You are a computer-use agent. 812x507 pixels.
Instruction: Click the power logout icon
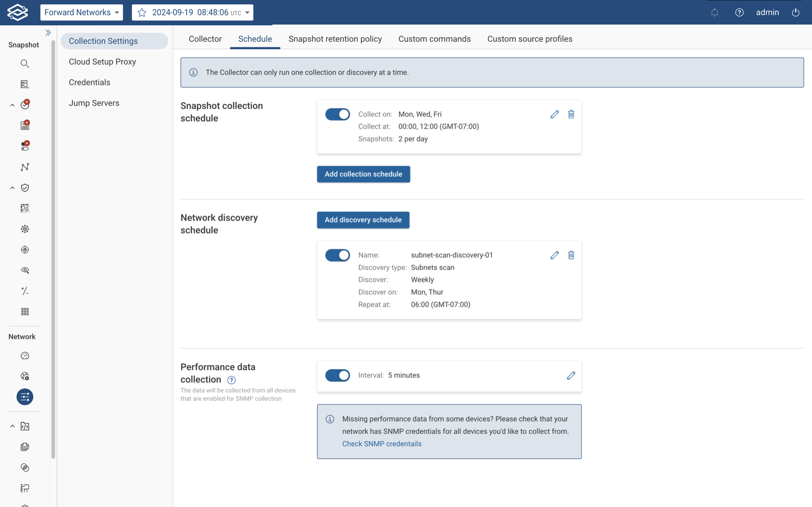click(x=796, y=13)
